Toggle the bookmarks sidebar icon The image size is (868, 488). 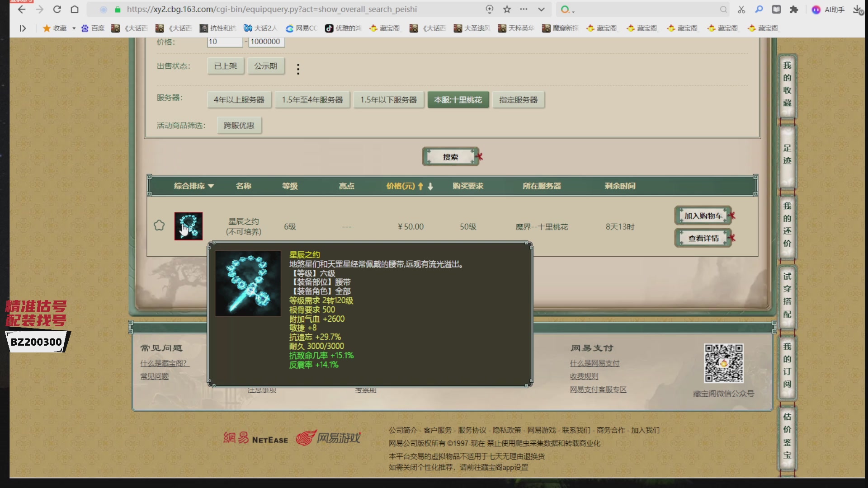[x=23, y=28]
